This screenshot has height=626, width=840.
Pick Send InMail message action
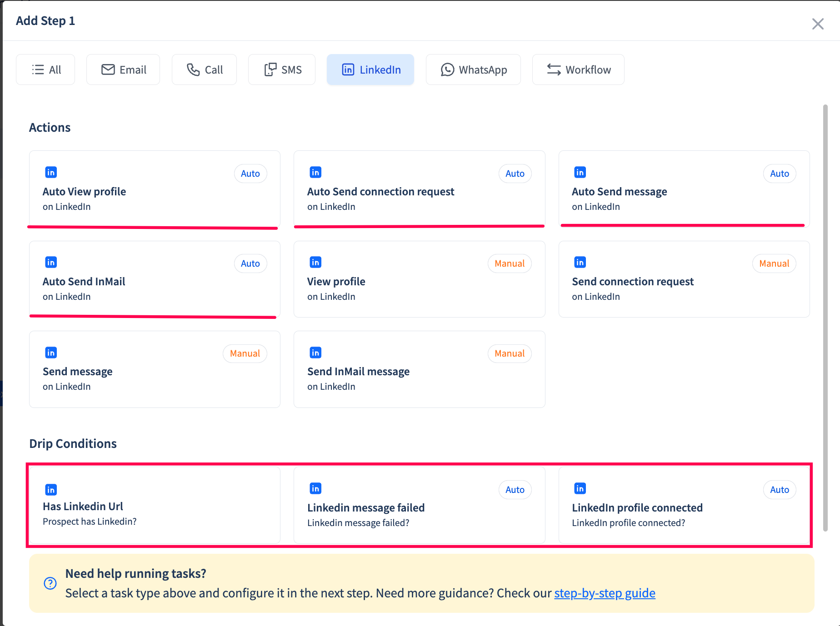[x=419, y=369]
